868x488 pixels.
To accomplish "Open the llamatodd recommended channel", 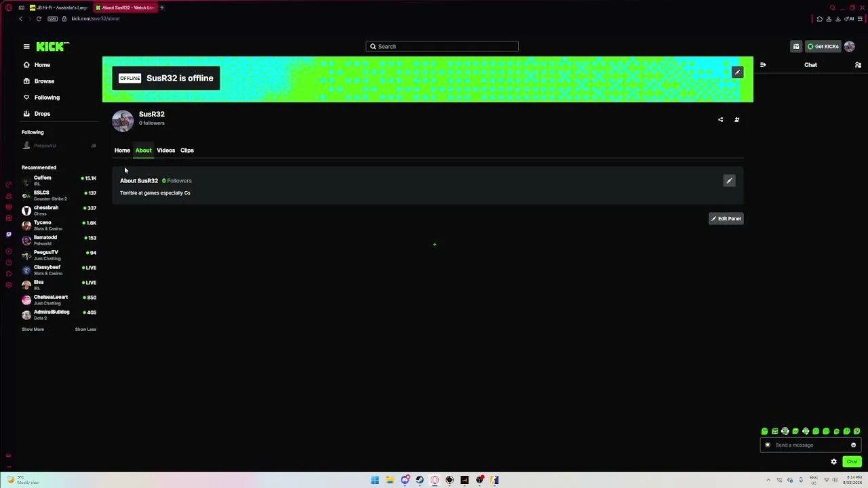I will 59,240.
